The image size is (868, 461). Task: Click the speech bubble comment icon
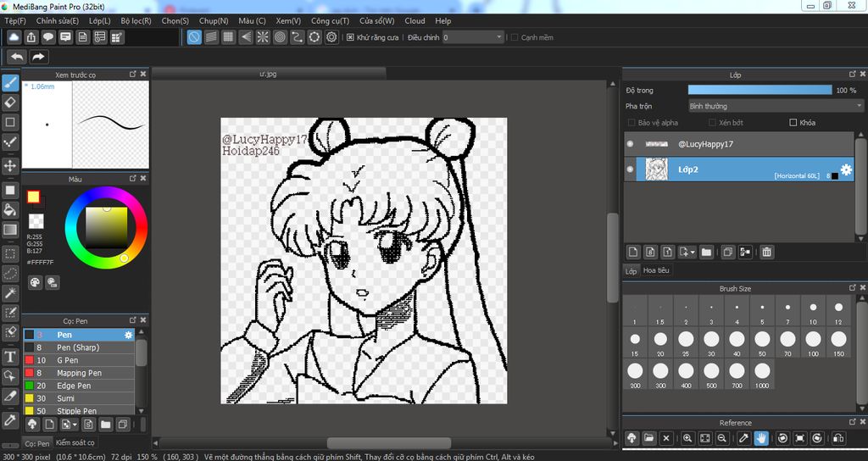point(48,37)
